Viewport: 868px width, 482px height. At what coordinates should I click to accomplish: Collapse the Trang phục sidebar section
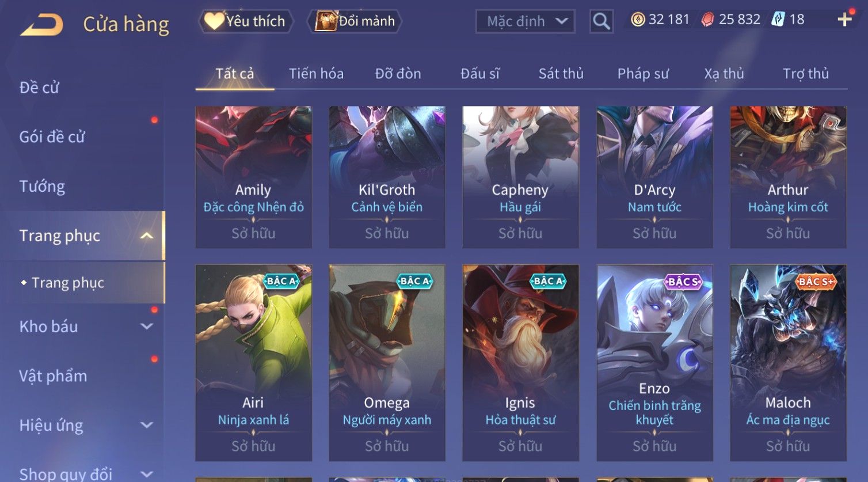(147, 236)
